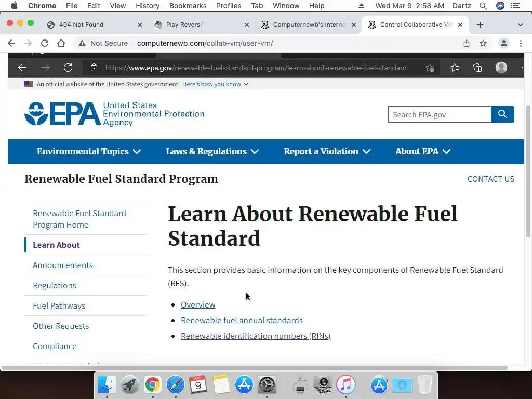Click the Overview link
532x399 pixels.
point(198,304)
